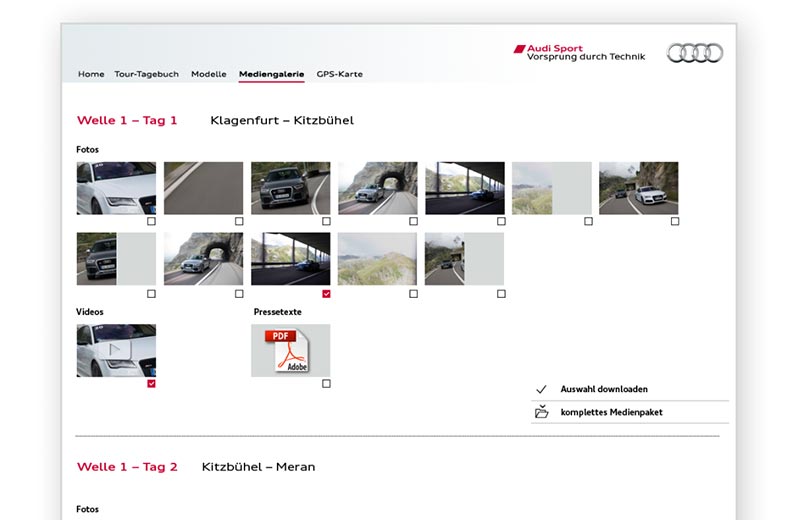The image size is (800, 520).
Task: Select the Mediengalerie tab
Action: [271, 74]
